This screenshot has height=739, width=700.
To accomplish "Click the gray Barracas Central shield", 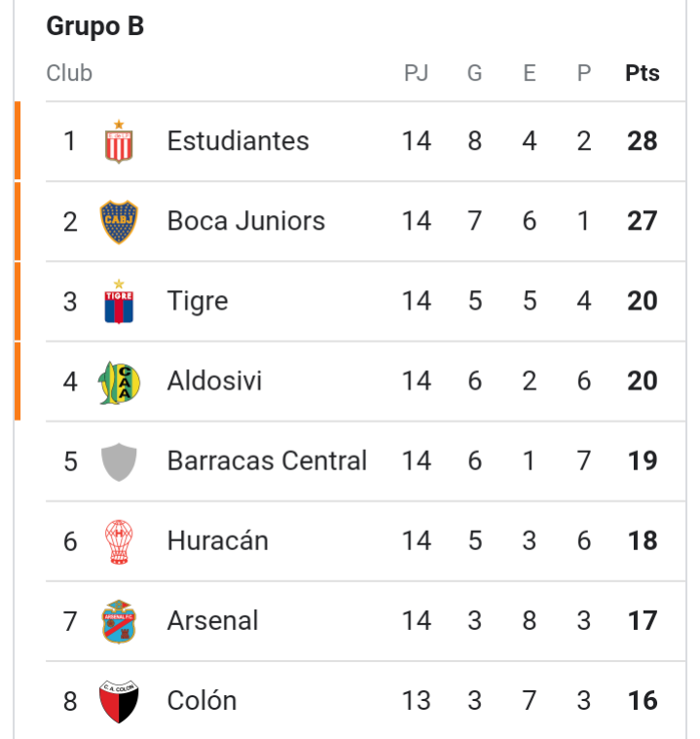I will 119,462.
